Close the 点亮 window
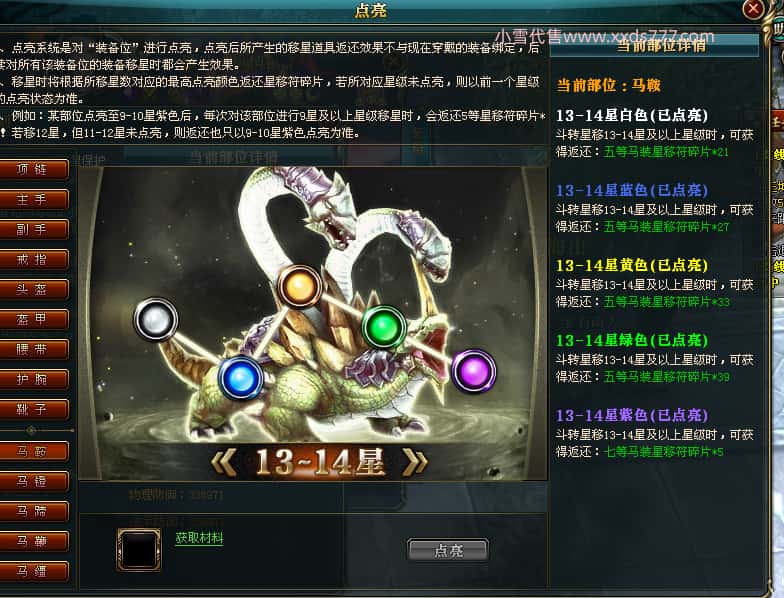This screenshot has height=598, width=784. coord(753,8)
